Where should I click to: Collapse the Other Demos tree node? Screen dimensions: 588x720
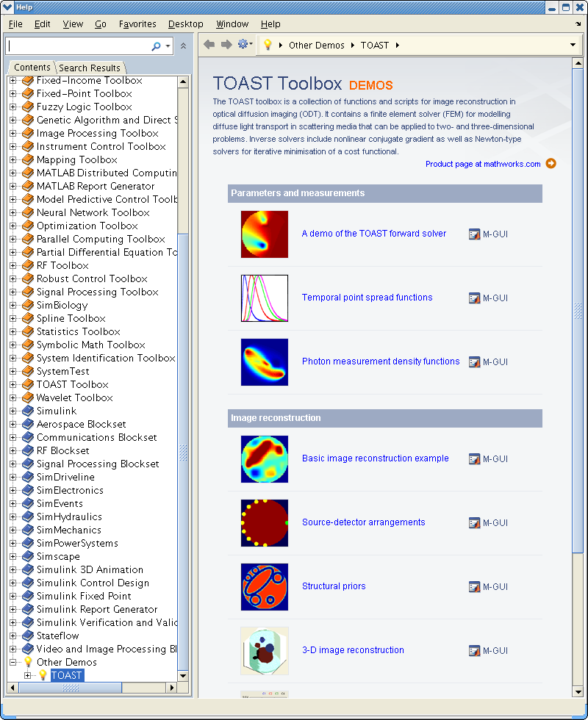point(13,662)
